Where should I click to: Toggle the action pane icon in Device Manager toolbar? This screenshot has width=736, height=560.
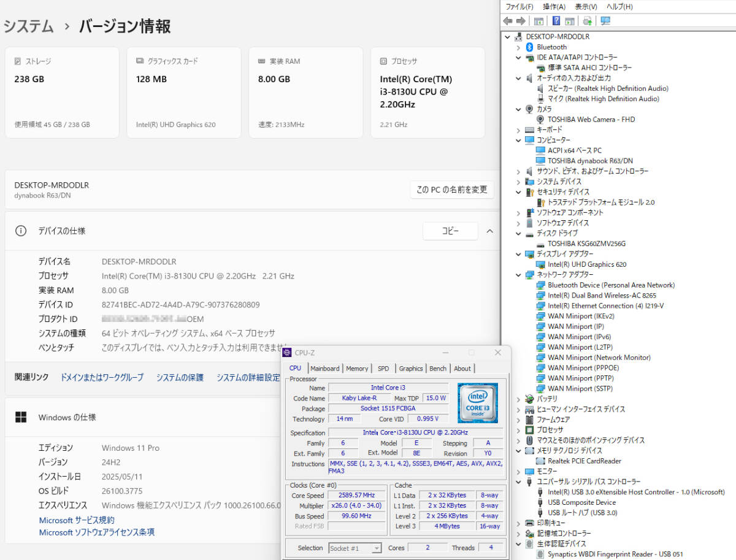[x=570, y=21]
